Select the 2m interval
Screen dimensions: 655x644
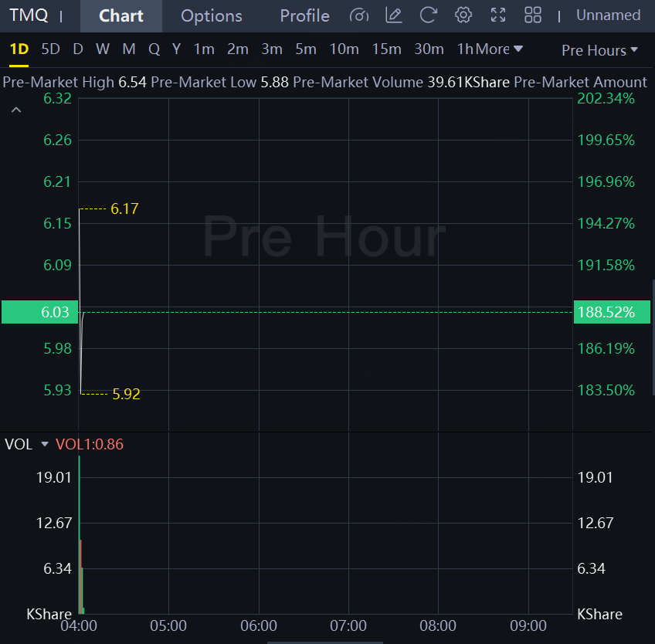point(238,49)
